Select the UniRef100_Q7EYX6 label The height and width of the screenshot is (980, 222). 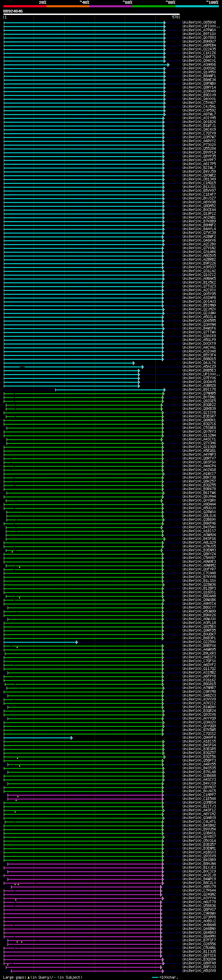[199, 378]
